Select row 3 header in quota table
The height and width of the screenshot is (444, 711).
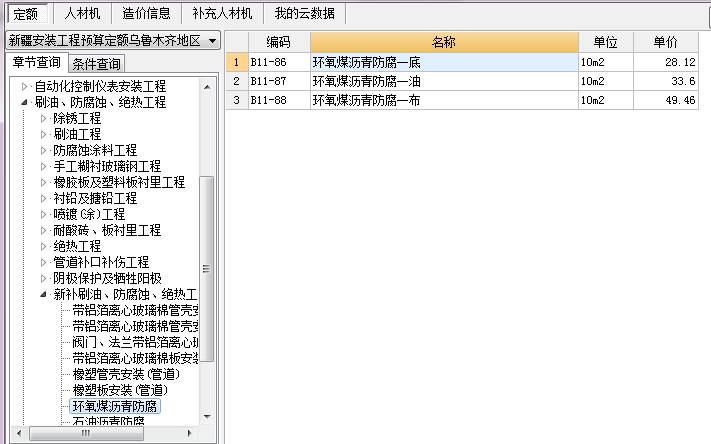(237, 100)
